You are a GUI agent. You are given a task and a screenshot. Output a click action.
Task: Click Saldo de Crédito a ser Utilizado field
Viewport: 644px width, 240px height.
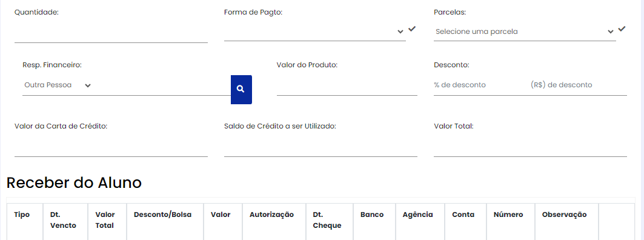click(320, 147)
